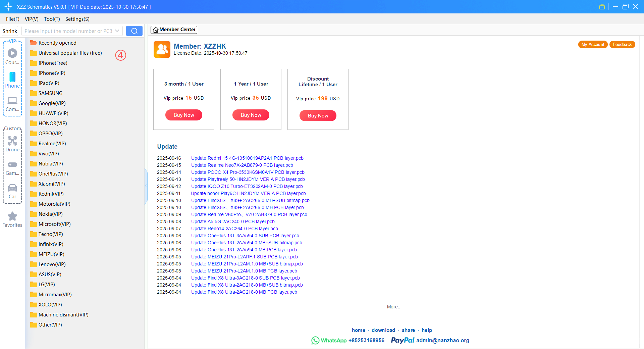The width and height of the screenshot is (644, 349).
Task: Expand the model number dropdown arrow
Action: (x=117, y=31)
